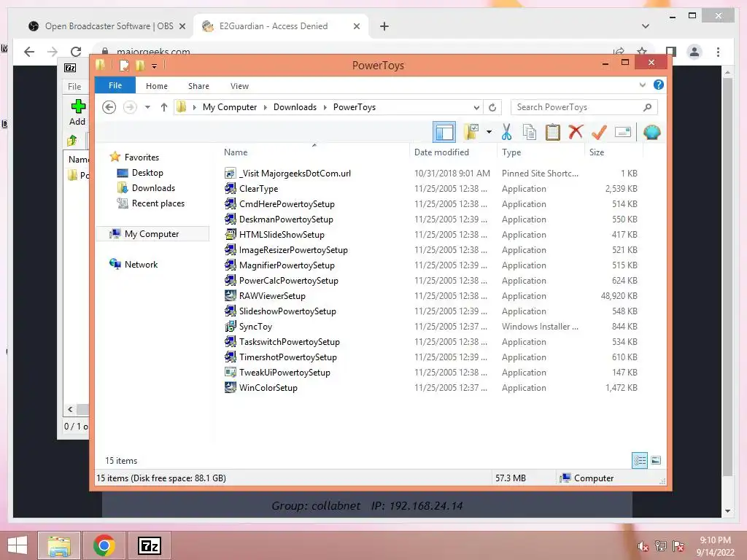The image size is (747, 560).
Task: Select RAWViewerSetup file
Action: [x=272, y=296]
